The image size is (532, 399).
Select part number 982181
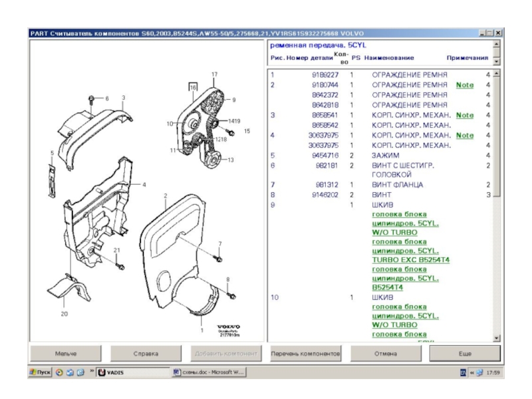(327, 166)
